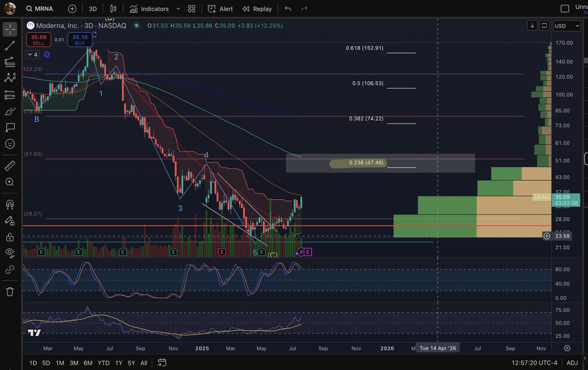Remove drawings with the trash icon
Image resolution: width=588 pixels, height=370 pixels.
[x=10, y=291]
